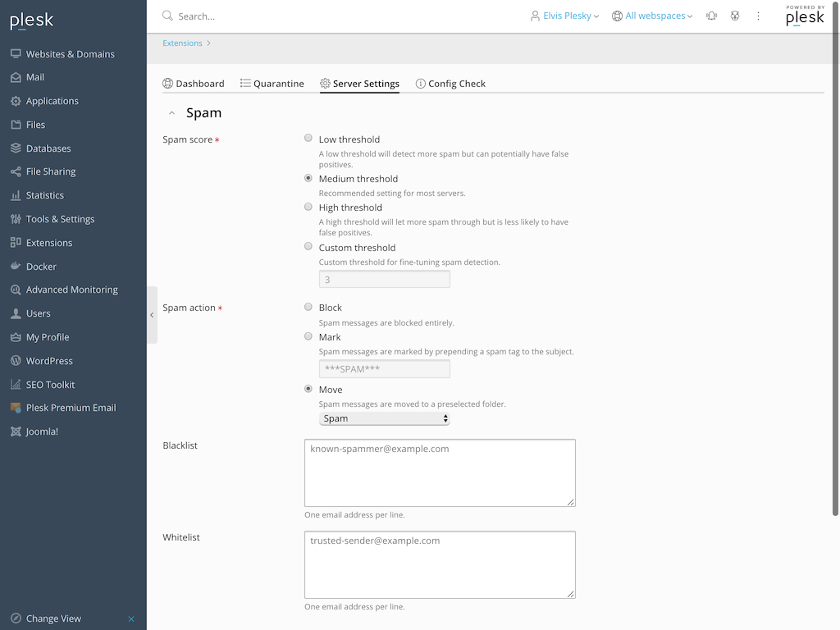840x630 pixels.
Task: Check notifications via the bell icon
Action: [710, 15]
